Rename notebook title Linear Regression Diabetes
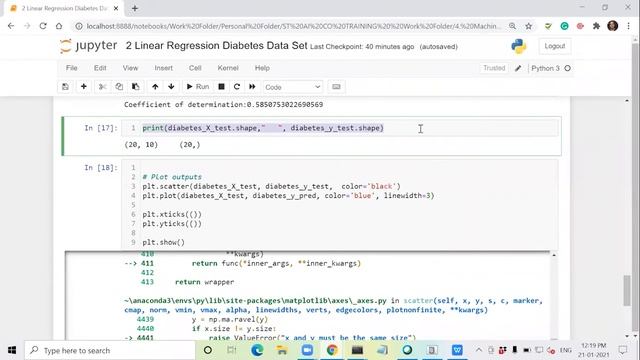 tap(216, 46)
